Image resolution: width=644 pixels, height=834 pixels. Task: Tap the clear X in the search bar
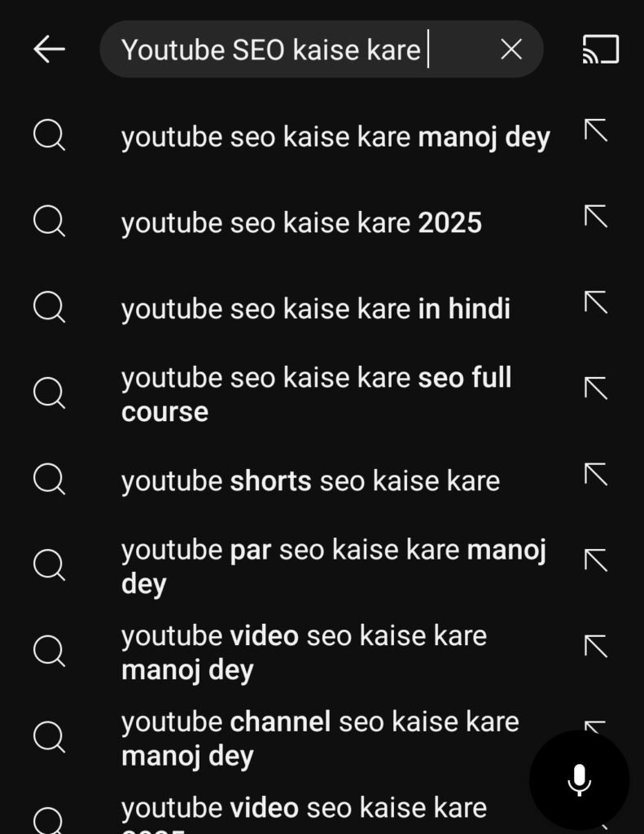point(510,50)
